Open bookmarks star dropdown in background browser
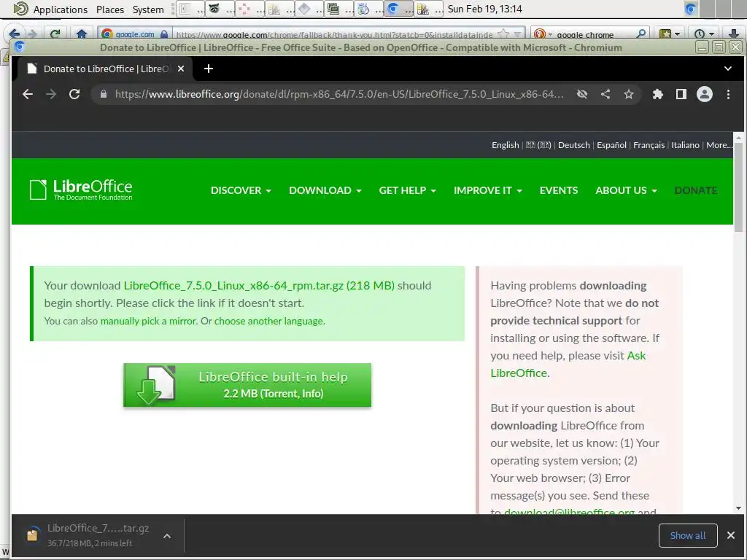This screenshot has width=747, height=560. click(670, 34)
